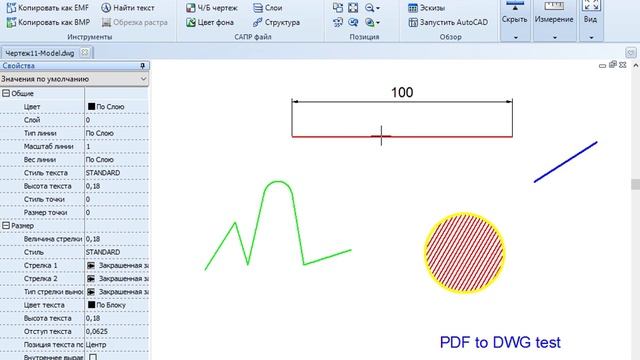The height and width of the screenshot is (360, 640).
Task: Collapse the Размер property group
Action: click(x=6, y=226)
